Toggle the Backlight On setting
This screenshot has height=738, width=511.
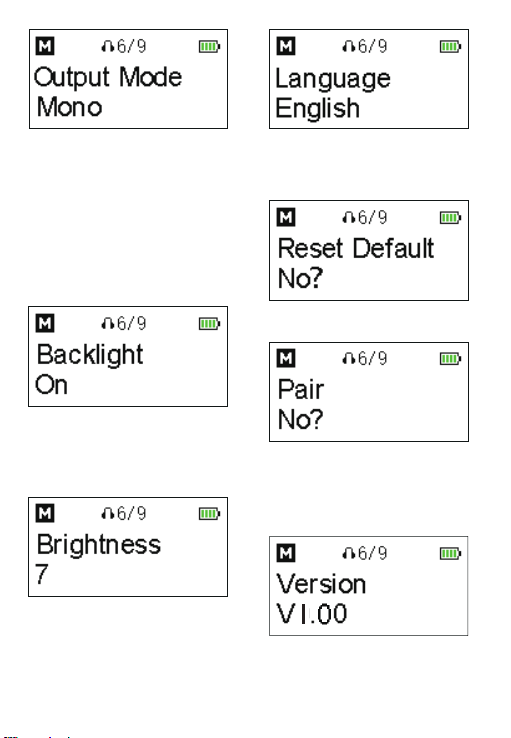point(51,385)
